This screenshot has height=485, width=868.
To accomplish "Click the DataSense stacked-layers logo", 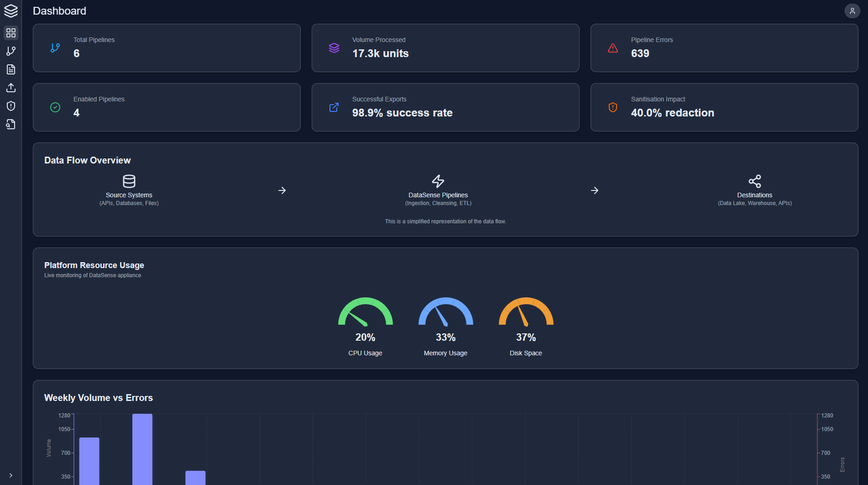I will coord(11,11).
